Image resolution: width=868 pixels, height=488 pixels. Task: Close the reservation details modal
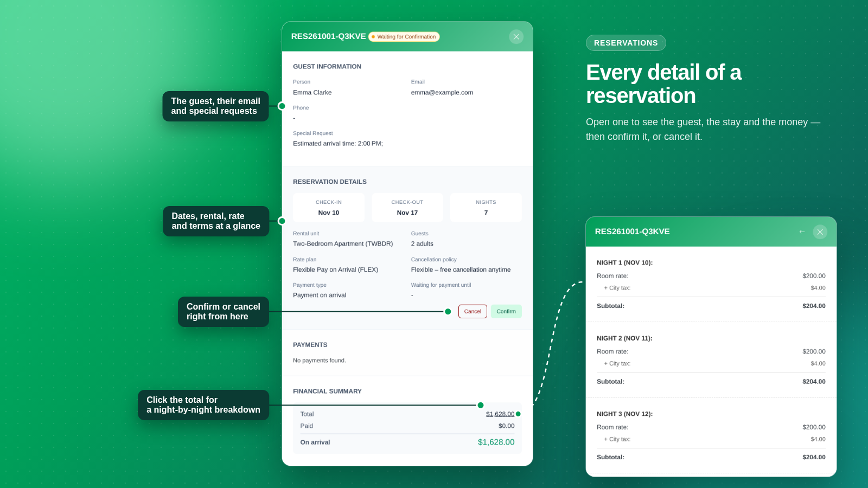coord(516,37)
